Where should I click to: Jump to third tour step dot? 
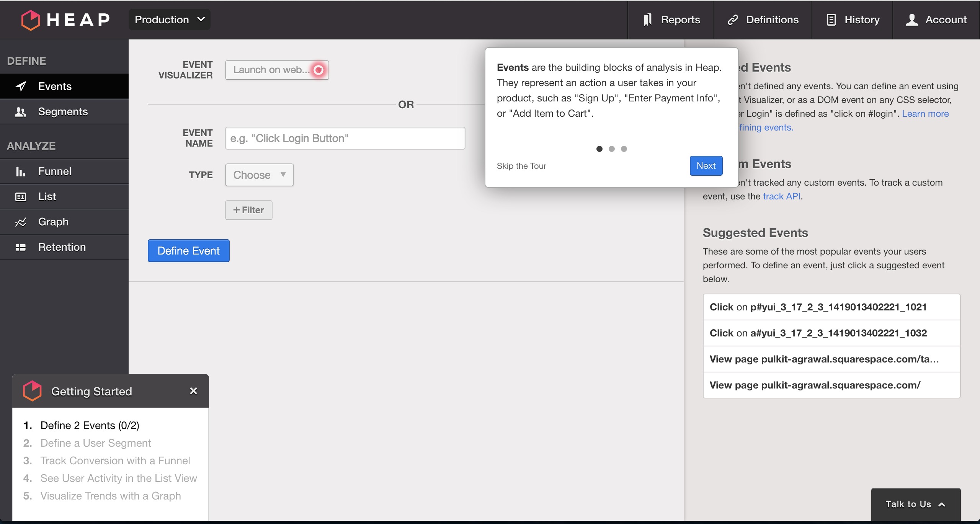(x=624, y=149)
